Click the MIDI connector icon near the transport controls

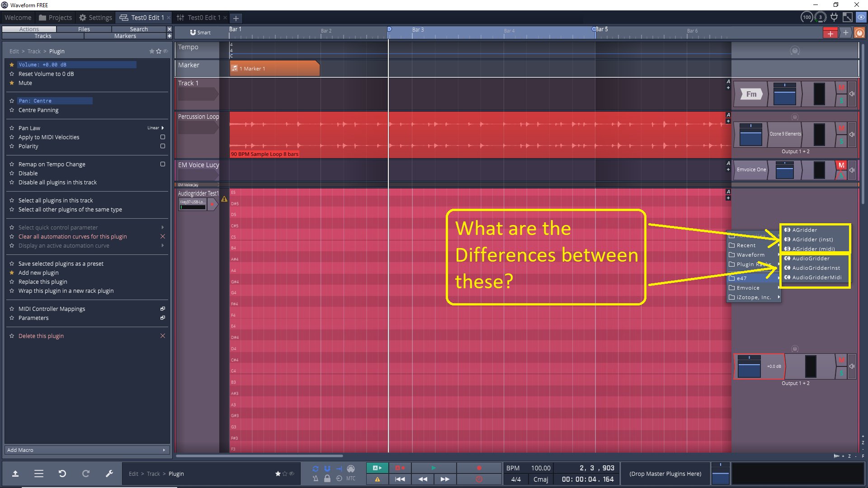pos(351,468)
